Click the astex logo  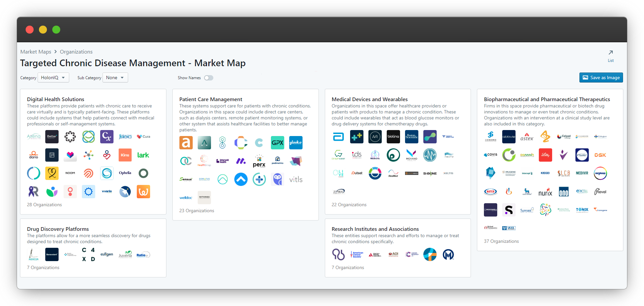(x=527, y=137)
